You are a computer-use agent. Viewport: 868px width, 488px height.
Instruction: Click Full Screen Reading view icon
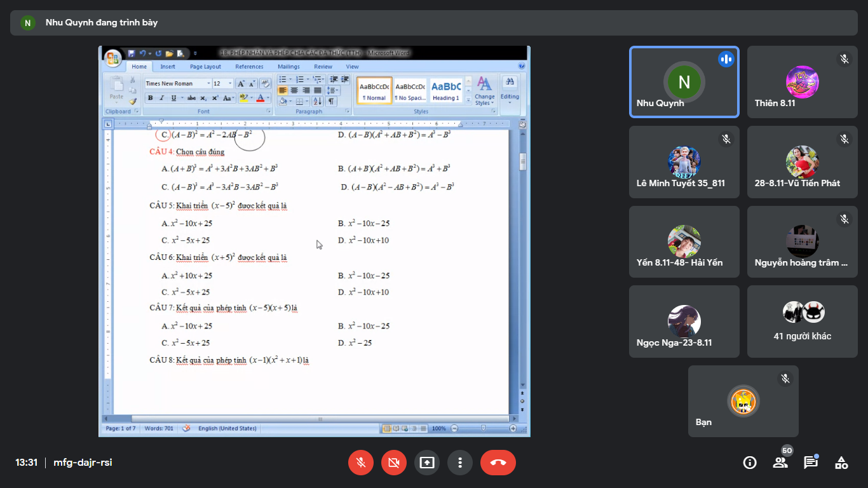coord(397,428)
